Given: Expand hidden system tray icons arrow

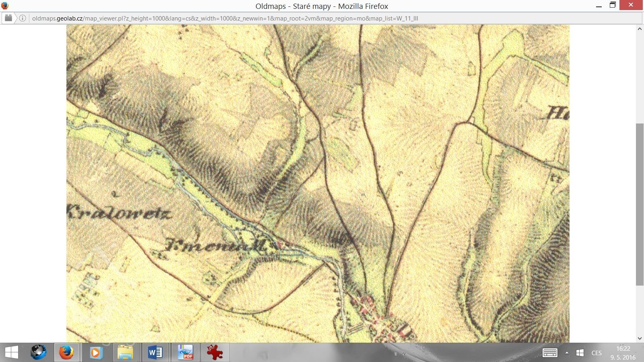Looking at the screenshot, I should point(567,353).
